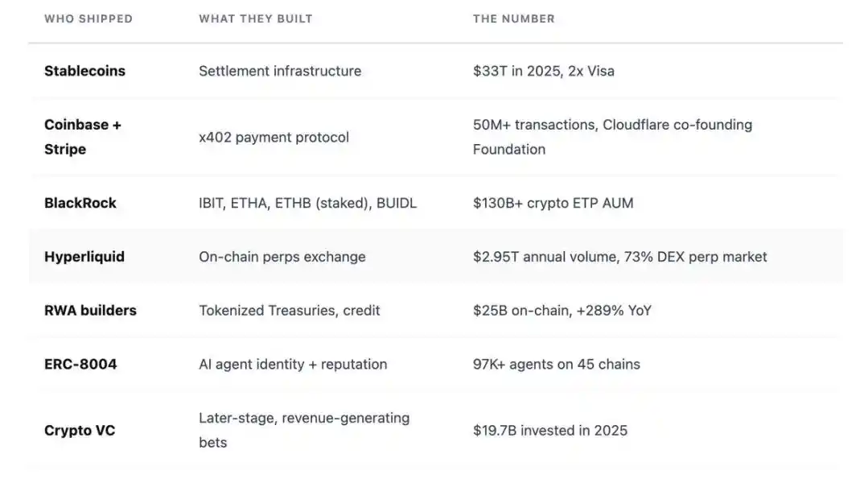Select the IBIT, ETHA, ETHB, BUIDL cell
The height and width of the screenshot is (483, 868).
click(x=307, y=203)
